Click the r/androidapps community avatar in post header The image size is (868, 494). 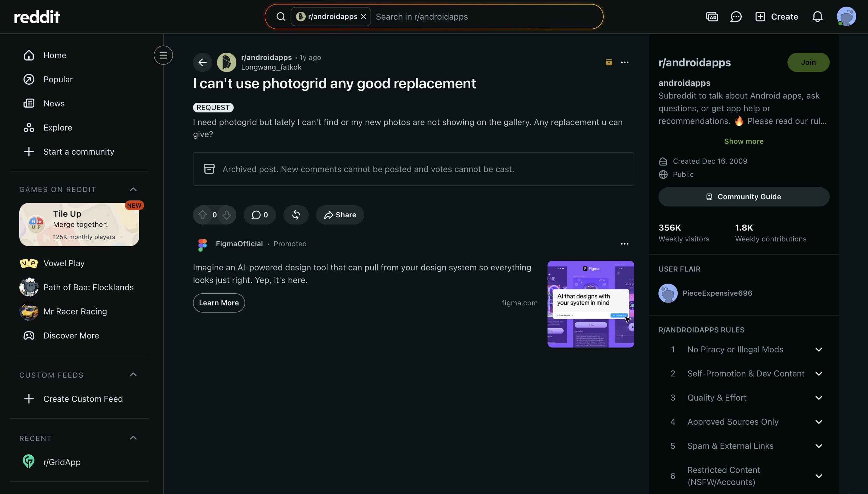pos(227,62)
